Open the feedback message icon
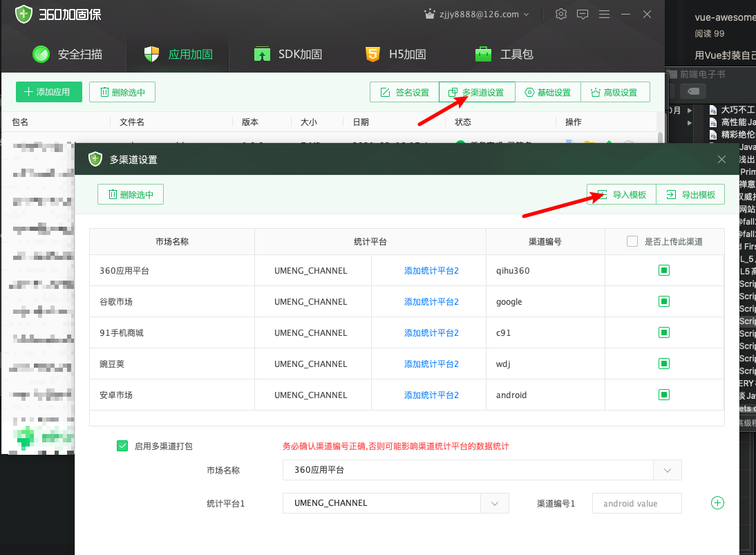This screenshot has height=555, width=756. tap(583, 15)
